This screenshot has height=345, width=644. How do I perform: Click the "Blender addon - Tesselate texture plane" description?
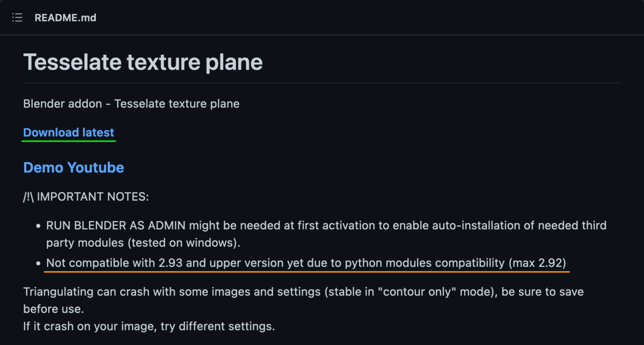(x=131, y=104)
